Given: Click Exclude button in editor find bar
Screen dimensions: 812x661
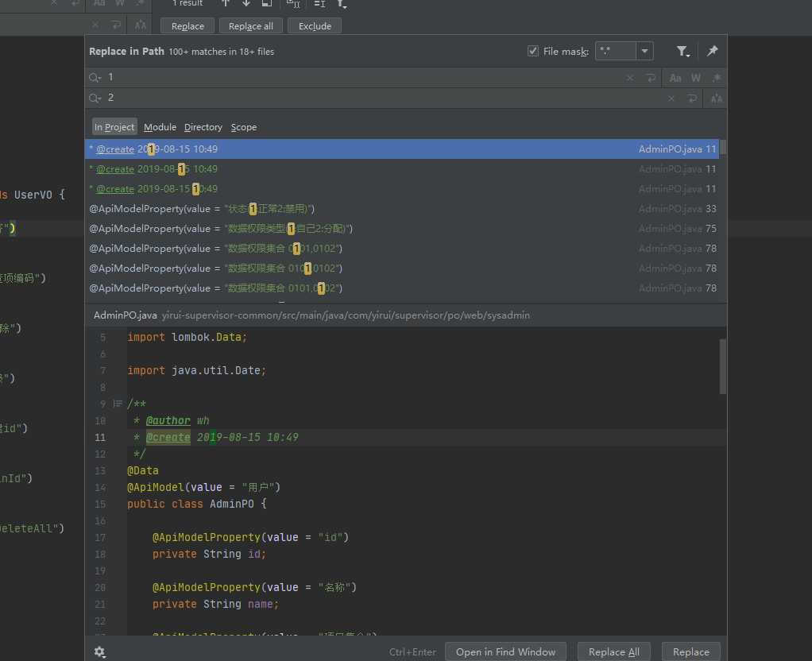Looking at the screenshot, I should click(x=315, y=26).
